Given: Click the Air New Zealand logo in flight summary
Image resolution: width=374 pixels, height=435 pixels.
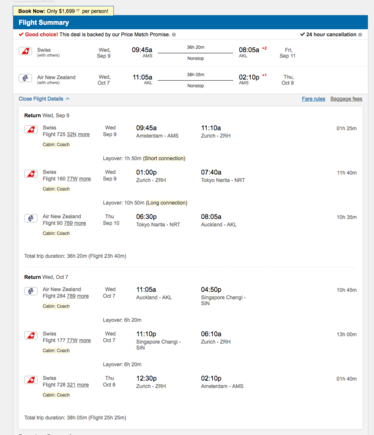Looking at the screenshot, I should 25,78.
